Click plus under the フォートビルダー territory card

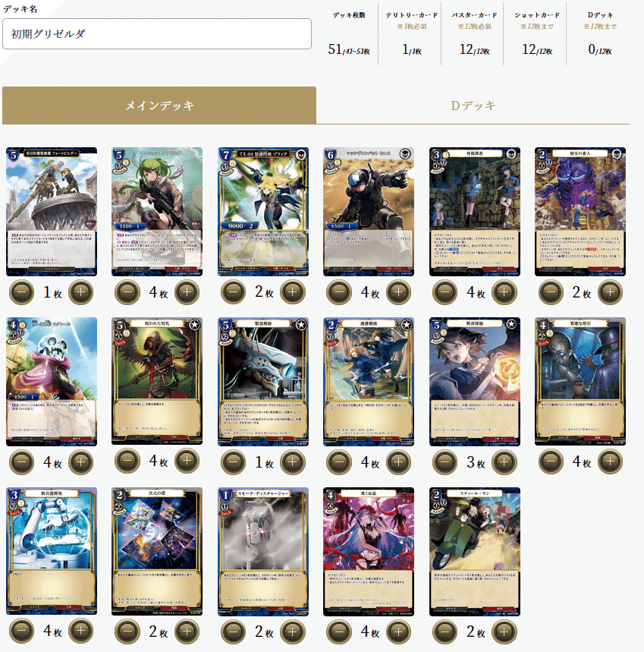click(x=80, y=292)
